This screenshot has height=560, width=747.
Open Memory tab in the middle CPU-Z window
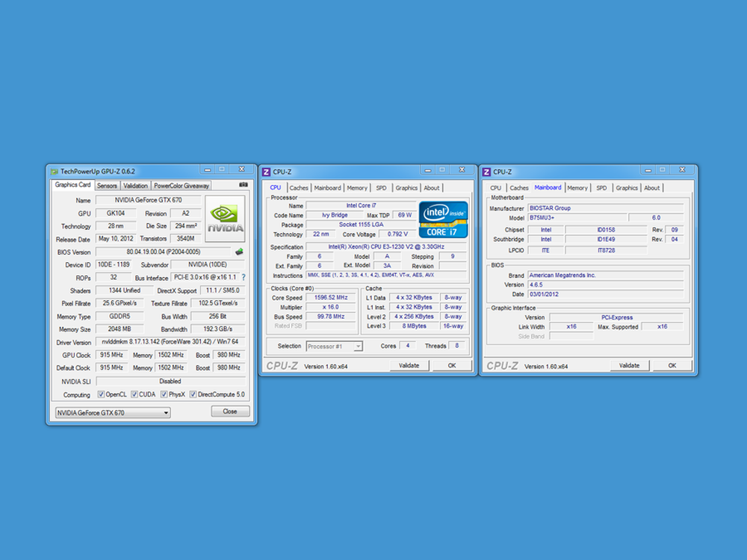[x=357, y=188]
